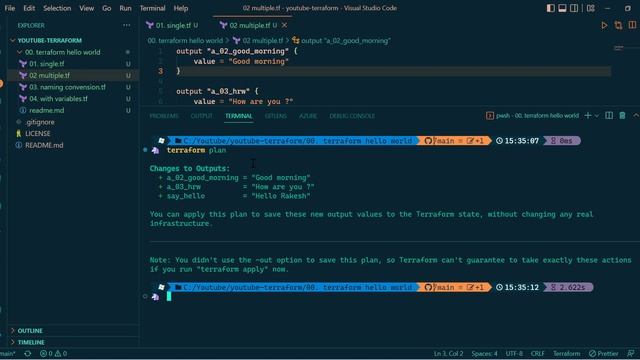Change encoding via UTF-8 status
This screenshot has height=360, width=640.
click(x=514, y=353)
